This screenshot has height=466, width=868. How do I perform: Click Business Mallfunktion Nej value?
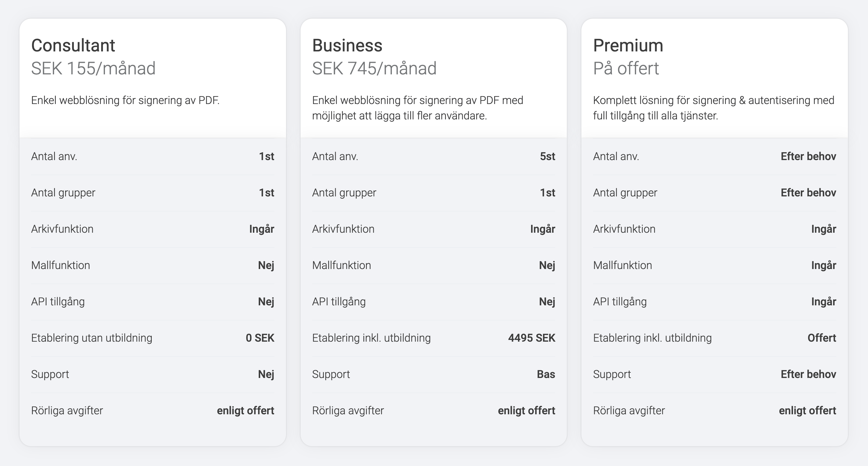point(547,265)
